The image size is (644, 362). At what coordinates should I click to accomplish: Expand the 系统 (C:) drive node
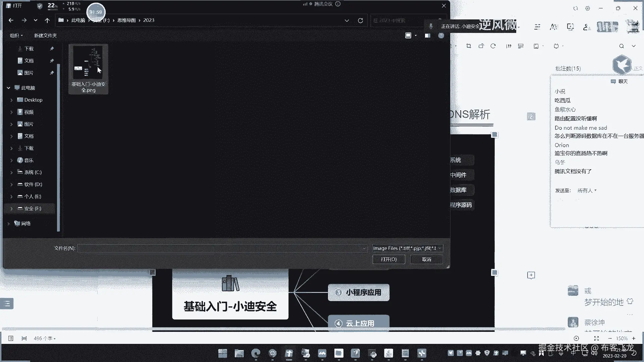(11, 172)
